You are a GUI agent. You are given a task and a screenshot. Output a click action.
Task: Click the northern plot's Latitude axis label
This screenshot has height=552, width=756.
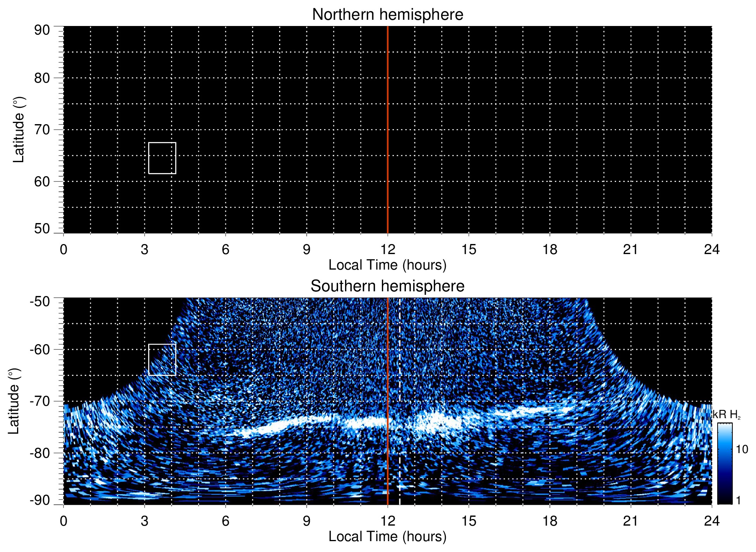click(x=19, y=130)
